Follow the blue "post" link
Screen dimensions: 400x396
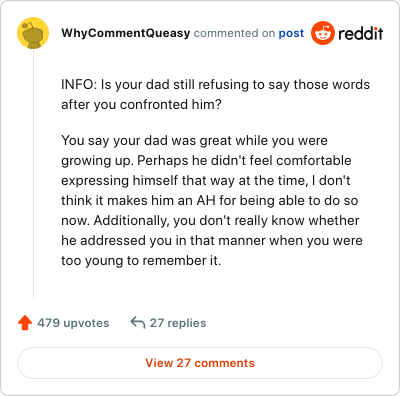(x=291, y=33)
